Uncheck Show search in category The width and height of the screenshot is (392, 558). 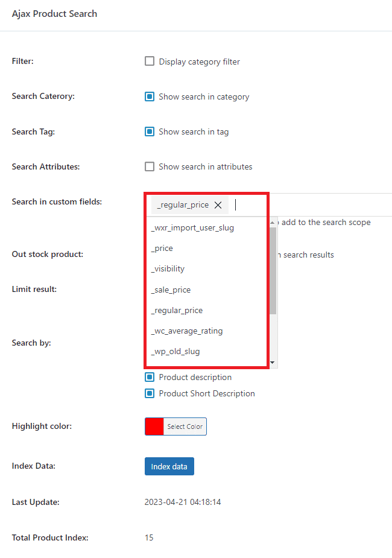[150, 97]
